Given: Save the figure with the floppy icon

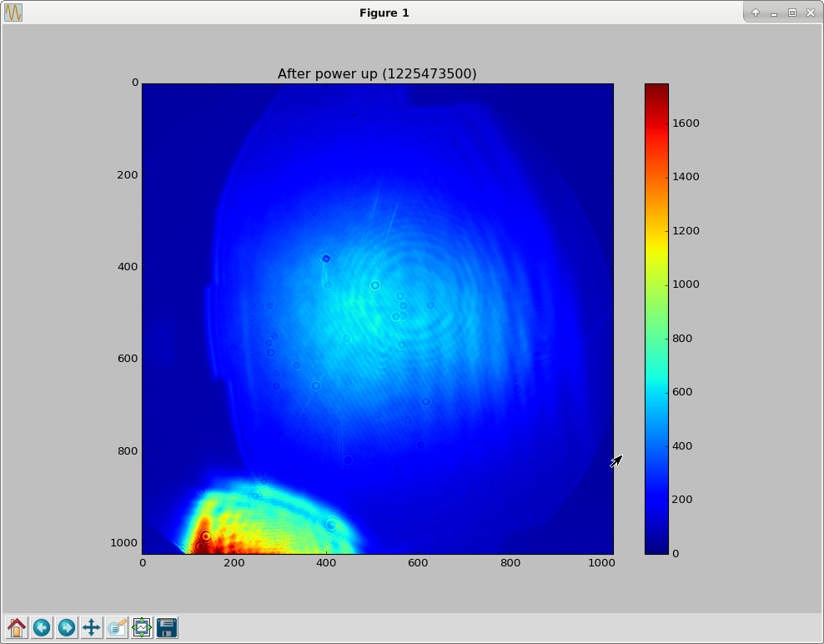Looking at the screenshot, I should 167,627.
